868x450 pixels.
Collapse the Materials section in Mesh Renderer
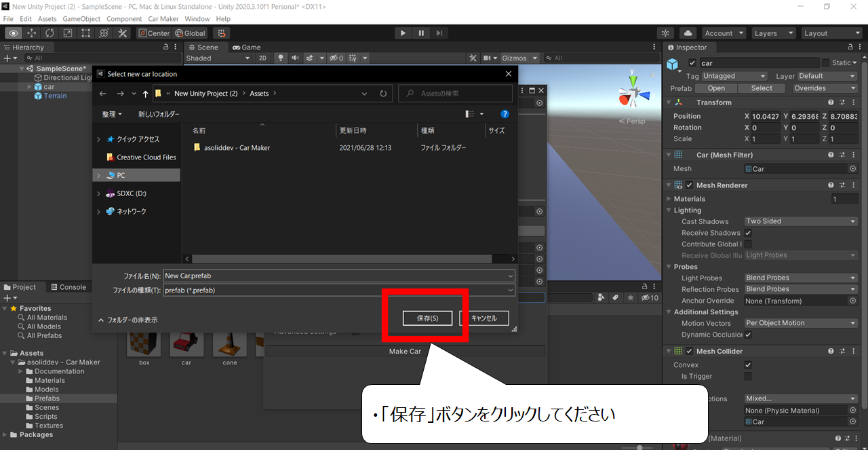click(x=669, y=199)
